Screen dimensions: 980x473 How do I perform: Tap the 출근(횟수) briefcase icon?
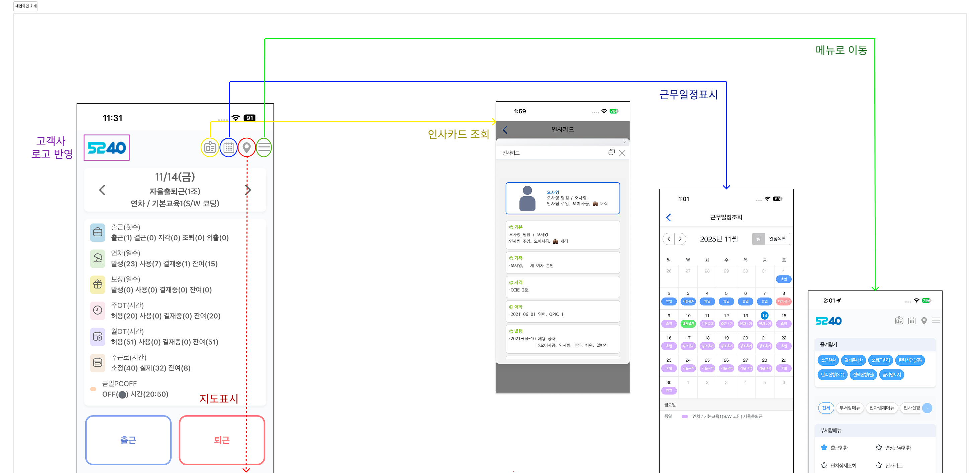point(98,232)
